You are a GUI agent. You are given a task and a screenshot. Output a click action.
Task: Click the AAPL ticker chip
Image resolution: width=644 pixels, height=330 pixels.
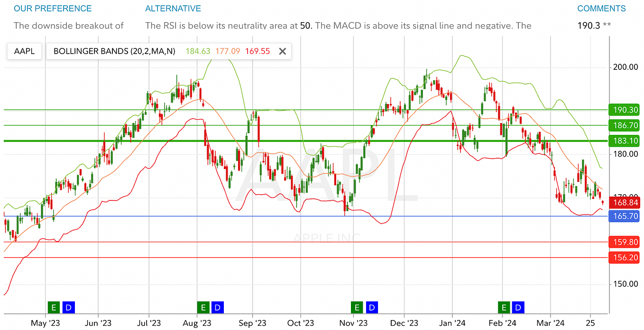pos(24,51)
